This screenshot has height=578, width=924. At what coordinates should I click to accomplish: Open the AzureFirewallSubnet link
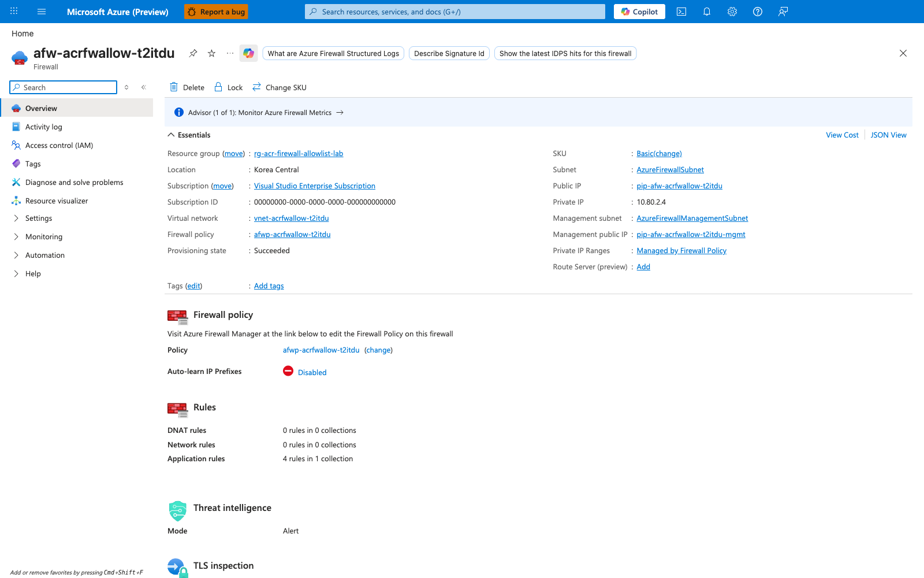[x=670, y=169]
